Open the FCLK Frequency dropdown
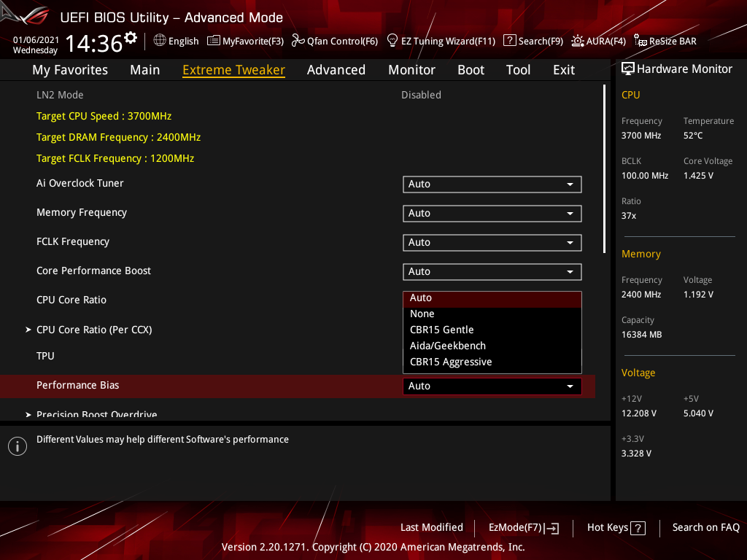 pyautogui.click(x=492, y=242)
